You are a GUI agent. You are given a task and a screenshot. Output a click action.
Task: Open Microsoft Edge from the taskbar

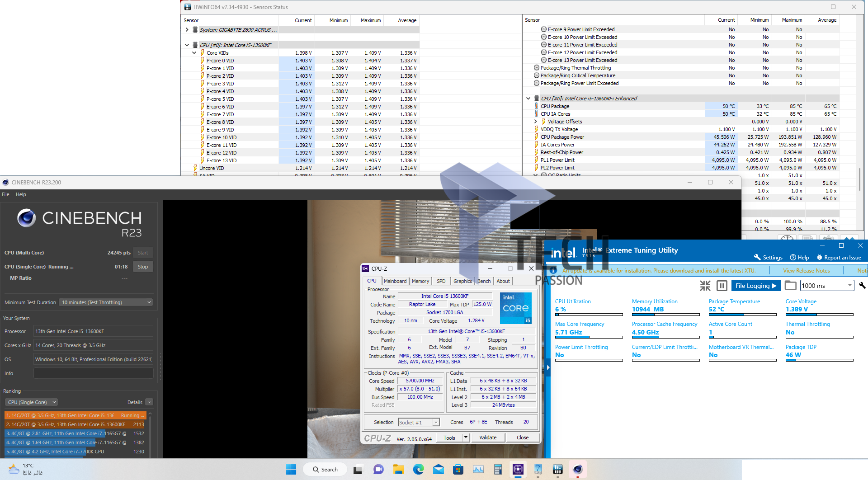pos(418,470)
